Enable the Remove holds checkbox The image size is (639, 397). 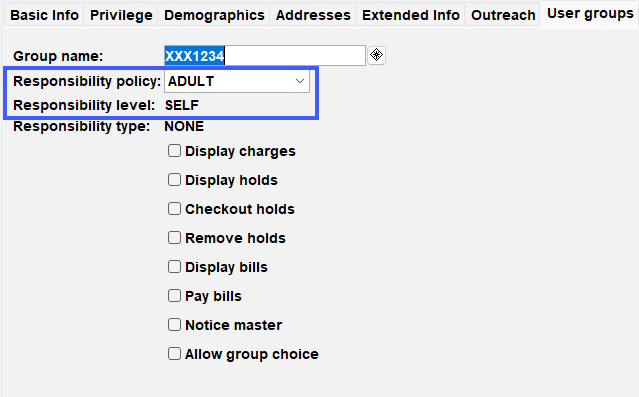point(174,238)
